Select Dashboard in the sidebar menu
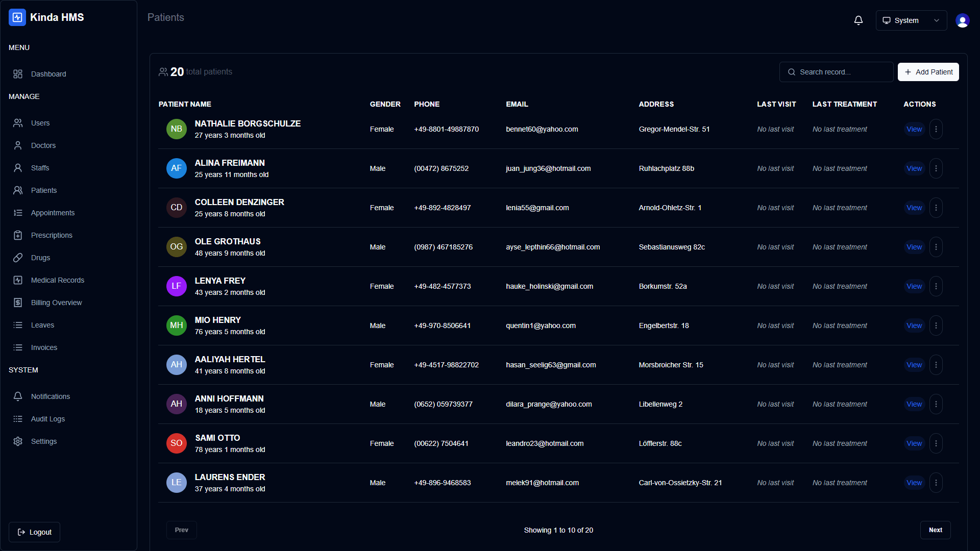 [48, 74]
